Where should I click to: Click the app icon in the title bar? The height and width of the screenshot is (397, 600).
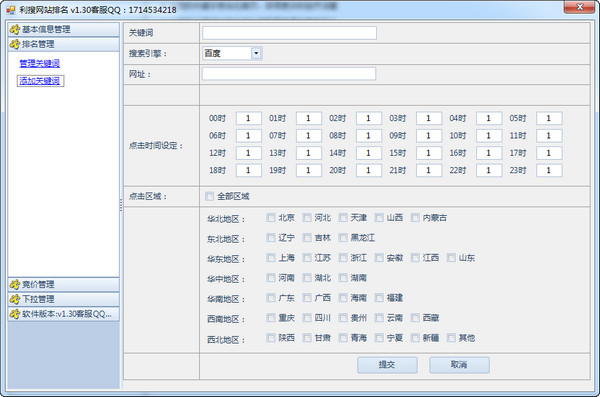tap(11, 10)
